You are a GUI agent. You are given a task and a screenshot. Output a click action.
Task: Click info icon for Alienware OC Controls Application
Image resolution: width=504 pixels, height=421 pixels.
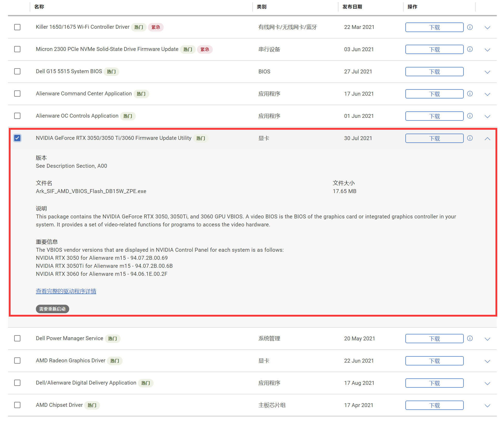[470, 116]
